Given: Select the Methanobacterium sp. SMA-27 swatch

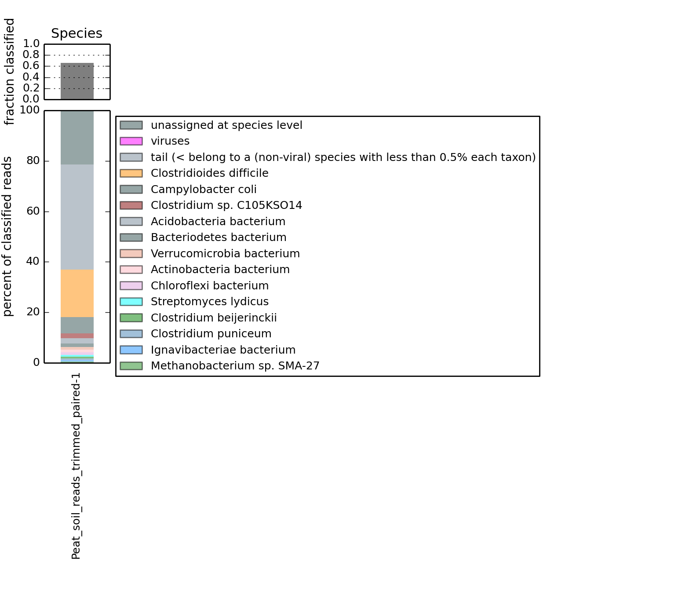Looking at the screenshot, I should [131, 366].
